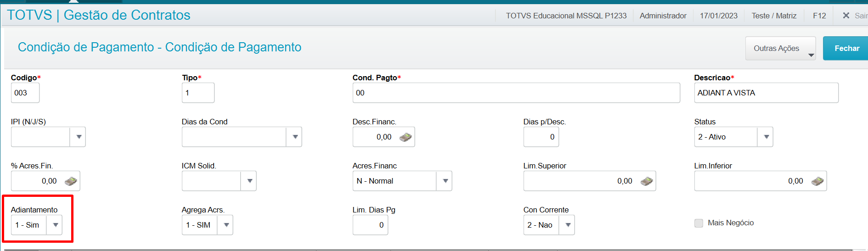The height and width of the screenshot is (251, 868).
Task: Expand the ICM Solid. dropdown
Action: pyautogui.click(x=249, y=181)
